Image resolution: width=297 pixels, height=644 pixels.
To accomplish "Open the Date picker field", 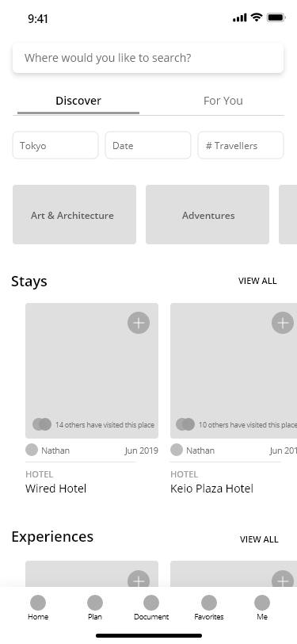I will point(148,145).
